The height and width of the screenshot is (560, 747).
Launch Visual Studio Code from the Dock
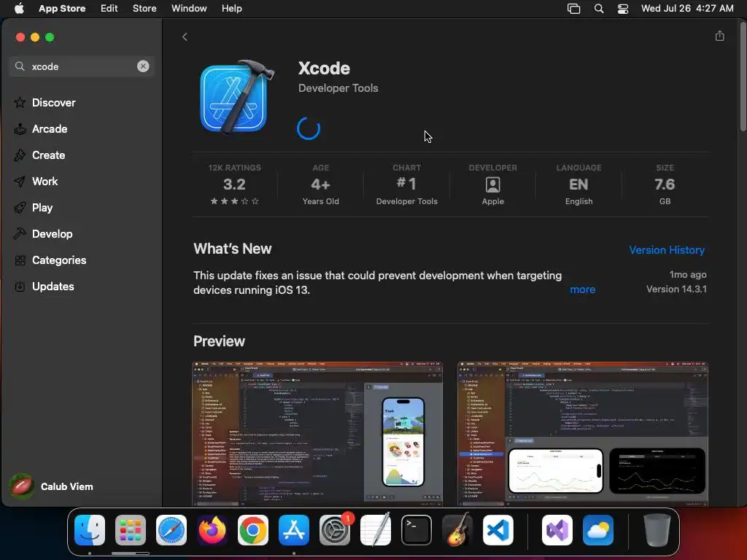point(498,530)
